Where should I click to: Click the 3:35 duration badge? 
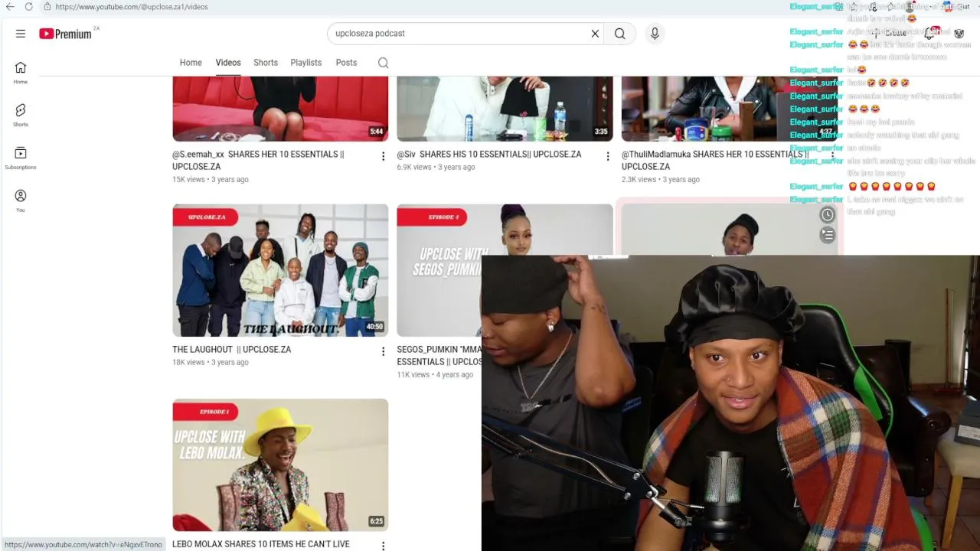coord(601,132)
